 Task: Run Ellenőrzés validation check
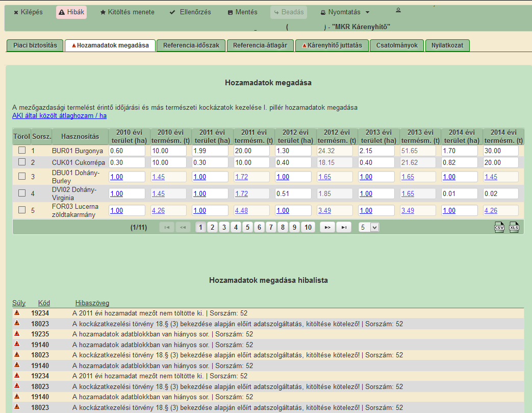pyautogui.click(x=190, y=12)
